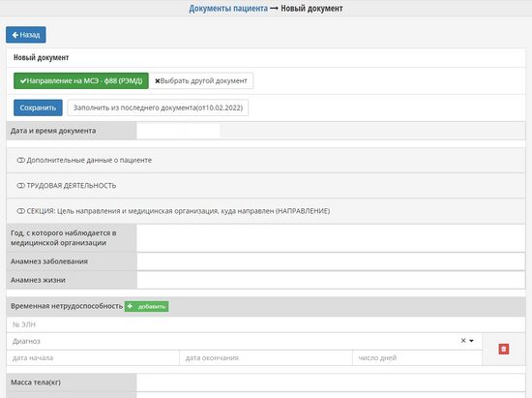This screenshot has height=398, width=532.
Task: Fill from last document dated 10.02.2022
Action: (158, 107)
